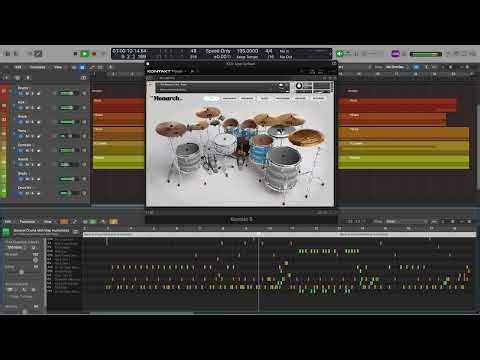Open the Tracks area View menu

click(58, 67)
